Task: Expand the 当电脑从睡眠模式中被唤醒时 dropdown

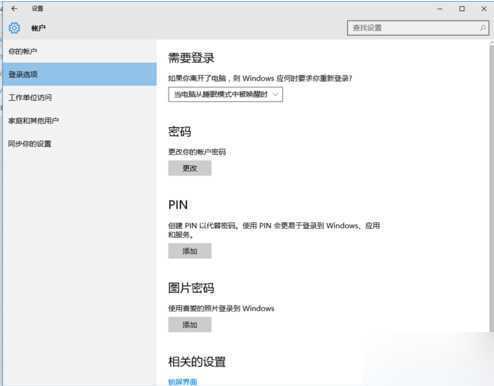Action: [225, 94]
